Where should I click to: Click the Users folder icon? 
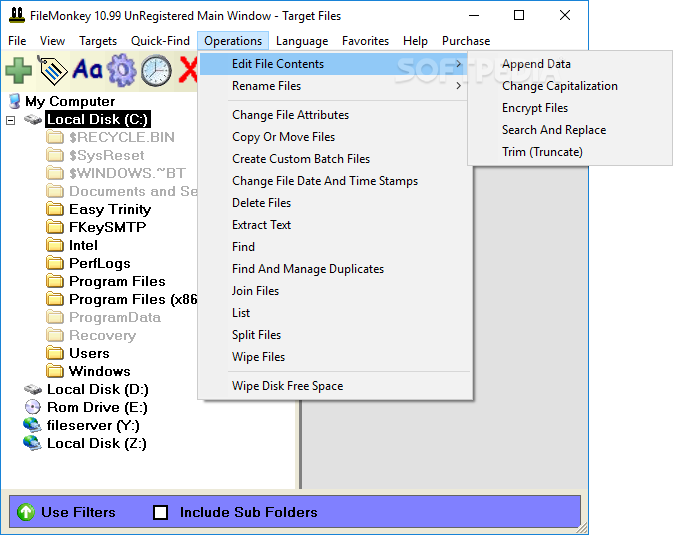(x=55, y=353)
